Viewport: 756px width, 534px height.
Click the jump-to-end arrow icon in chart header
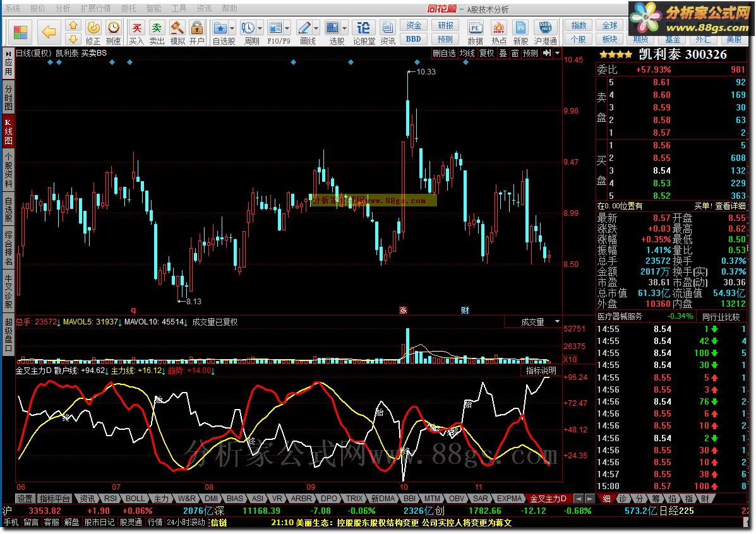[547, 53]
